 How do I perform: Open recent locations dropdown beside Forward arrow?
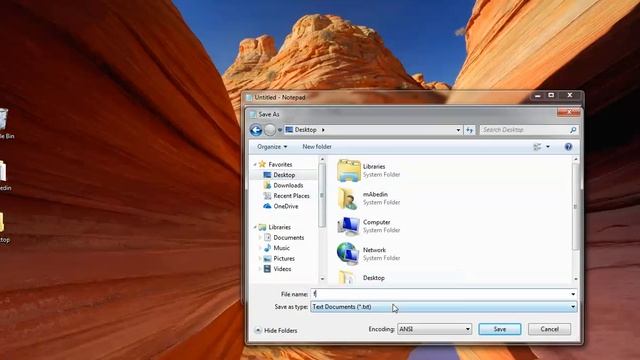[x=280, y=130]
